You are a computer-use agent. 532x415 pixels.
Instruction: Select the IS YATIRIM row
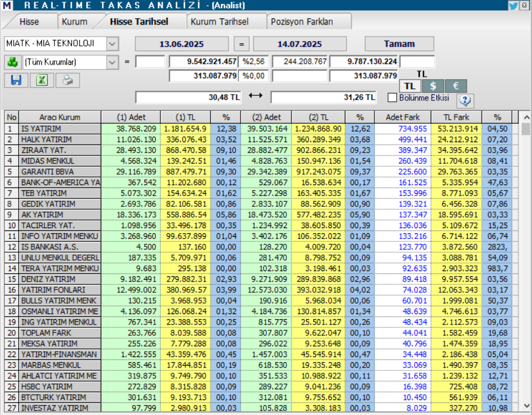click(261, 129)
